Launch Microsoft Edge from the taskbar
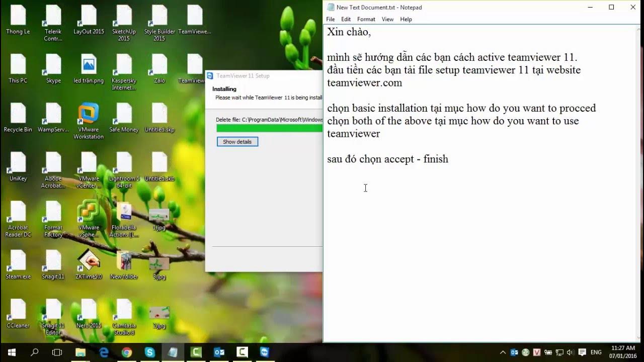This screenshot has height=362, width=644. click(x=104, y=352)
